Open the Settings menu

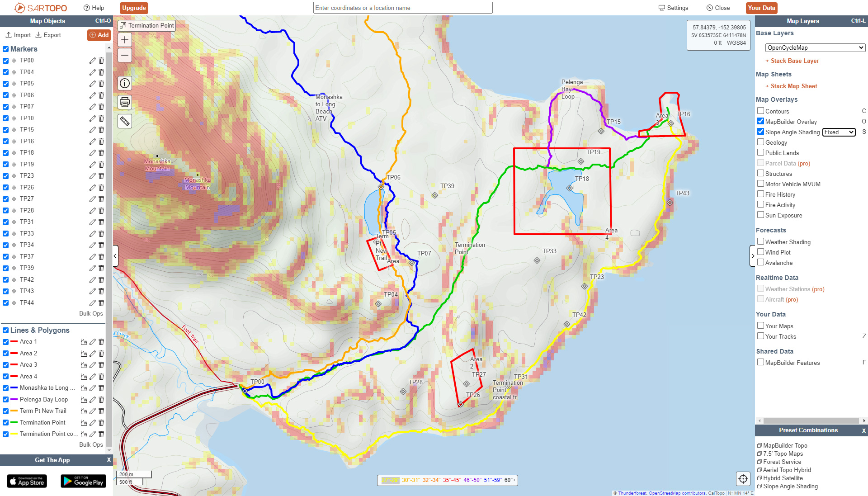tap(673, 8)
